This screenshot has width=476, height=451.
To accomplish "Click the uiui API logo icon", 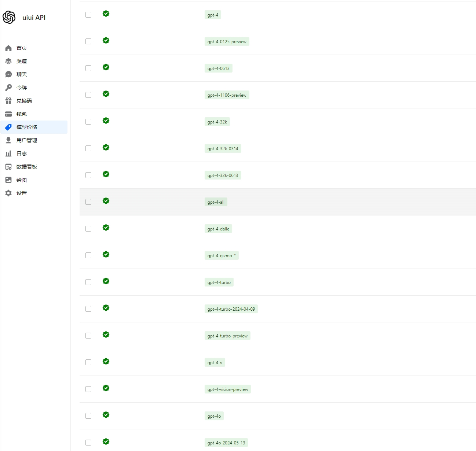I will (9, 17).
